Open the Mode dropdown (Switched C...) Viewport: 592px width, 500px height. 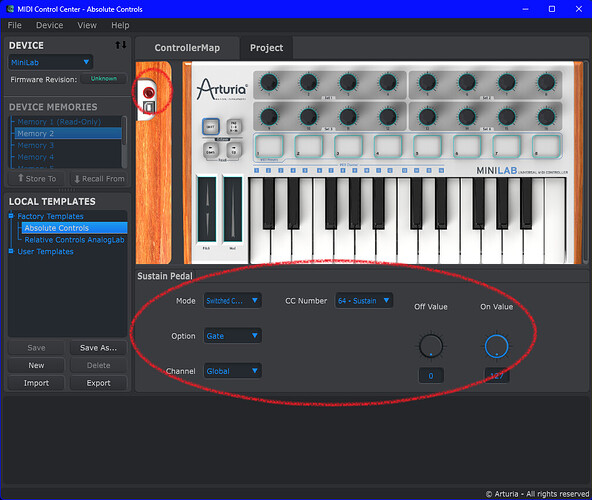(x=232, y=301)
